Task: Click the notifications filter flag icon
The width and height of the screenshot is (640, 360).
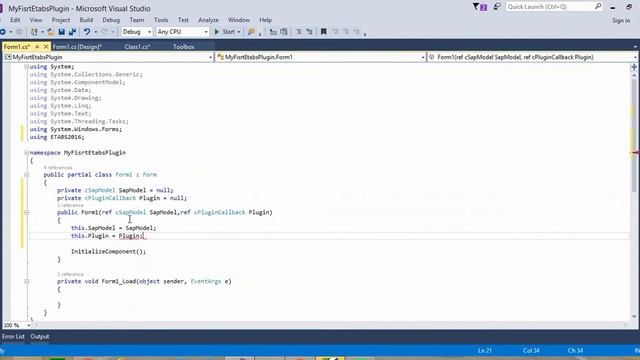Action: (x=480, y=7)
